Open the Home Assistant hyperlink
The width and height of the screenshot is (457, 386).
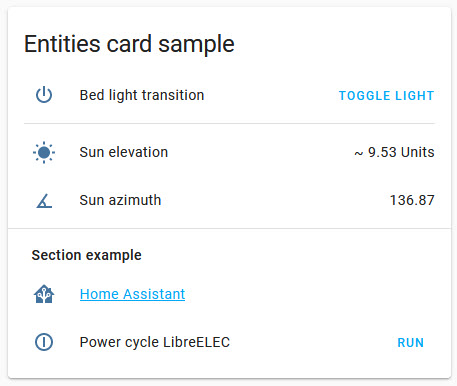coord(132,294)
